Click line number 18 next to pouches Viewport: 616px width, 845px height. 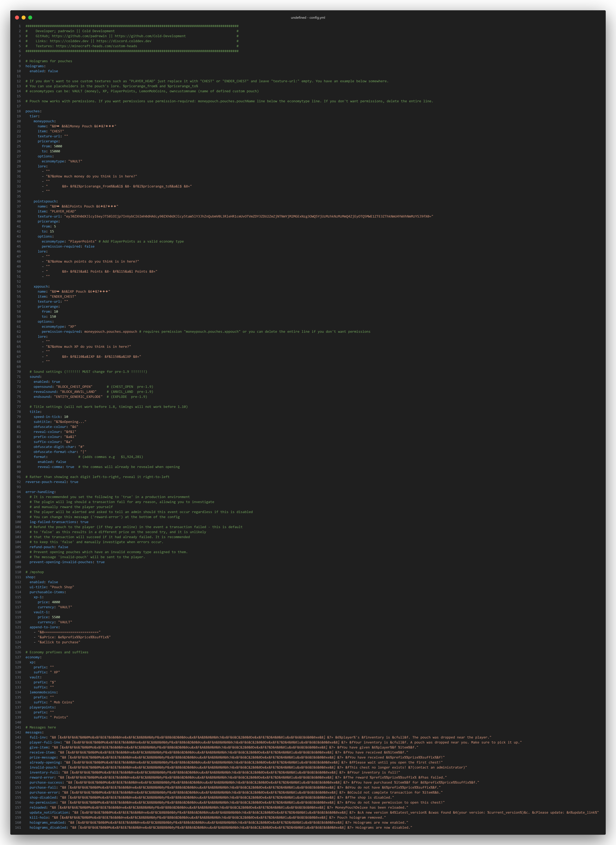click(x=19, y=111)
